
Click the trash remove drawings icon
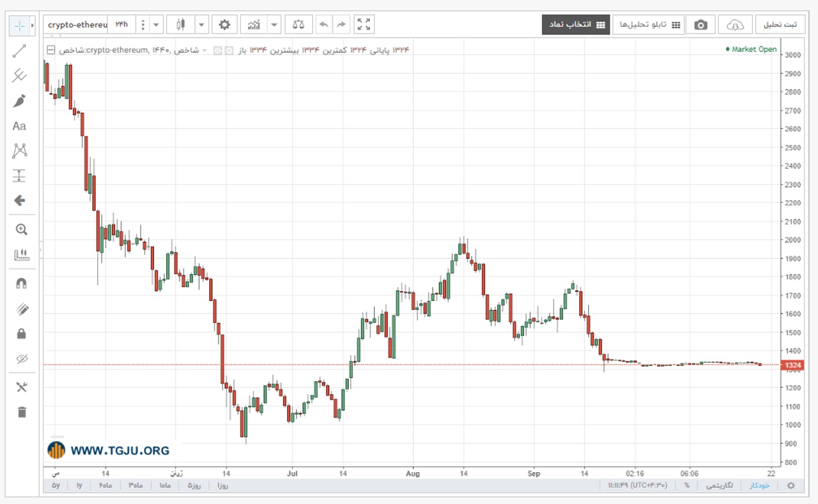point(22,412)
